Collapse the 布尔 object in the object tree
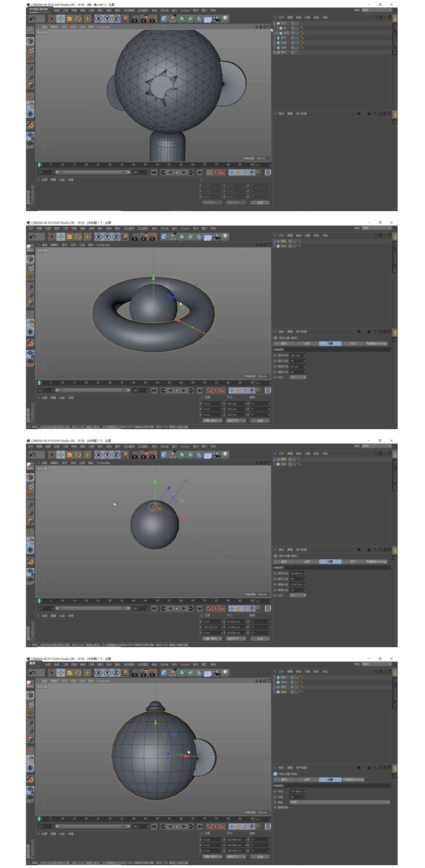 click(274, 23)
